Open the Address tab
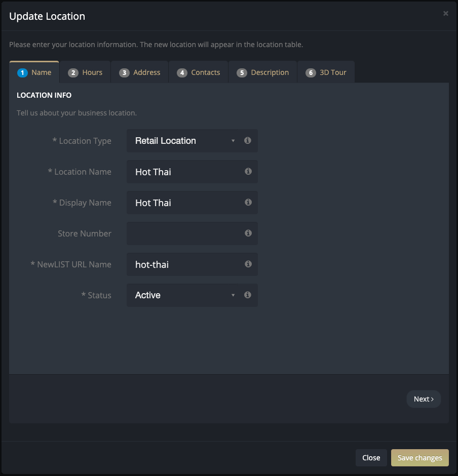 point(140,72)
